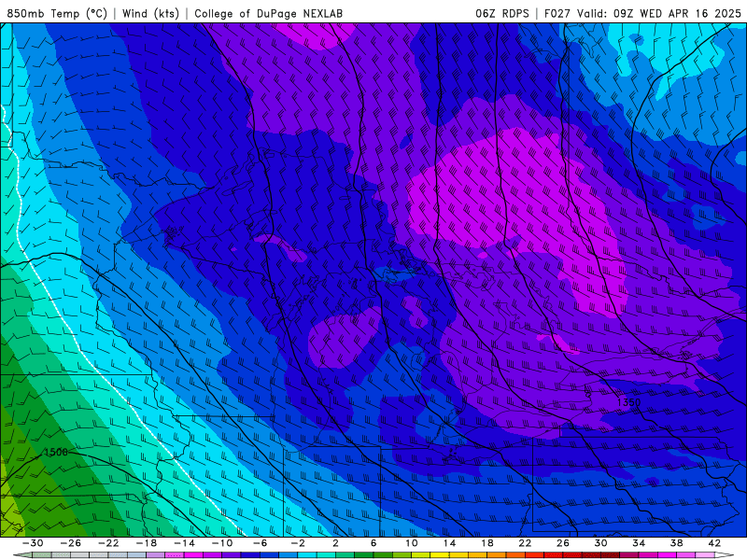Click the 14 color scale label
The height and width of the screenshot is (560, 747).
tap(449, 543)
